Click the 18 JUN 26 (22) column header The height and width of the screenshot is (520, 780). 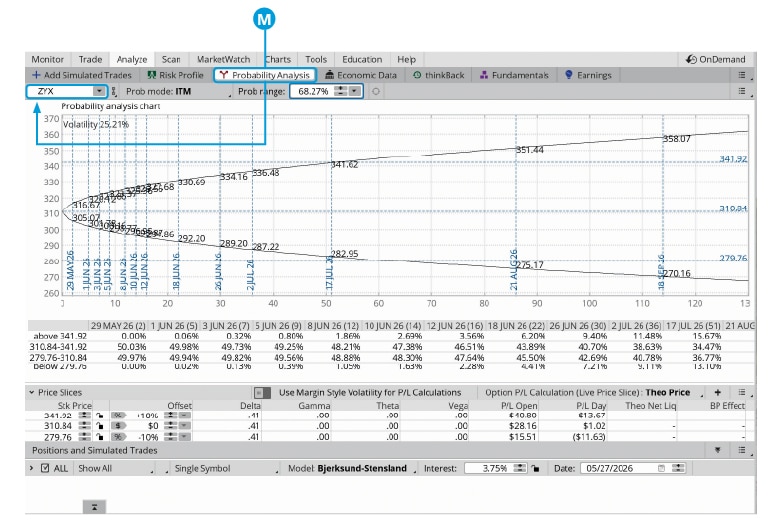click(x=516, y=326)
